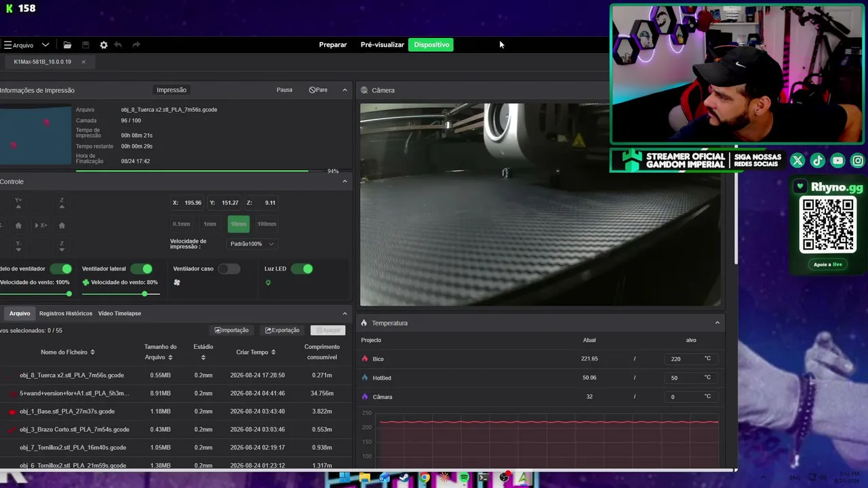Turn off the Luz LED switch
The image size is (868, 488).
pos(302,269)
